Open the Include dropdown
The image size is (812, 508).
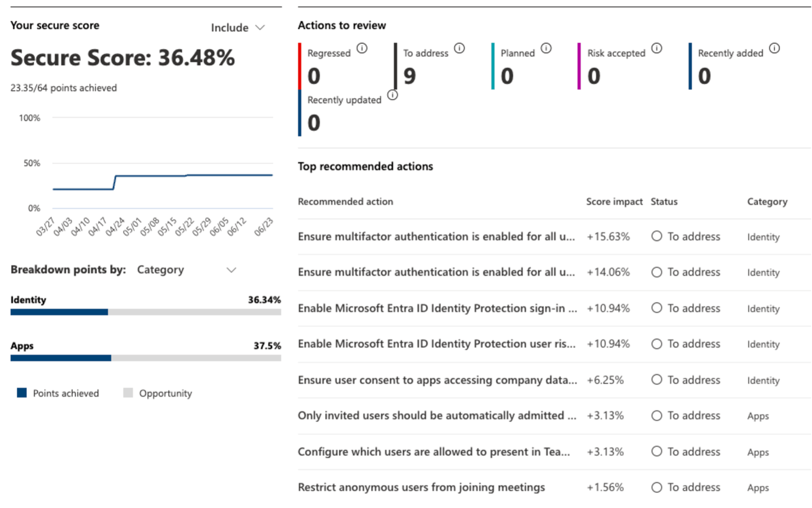tap(238, 27)
